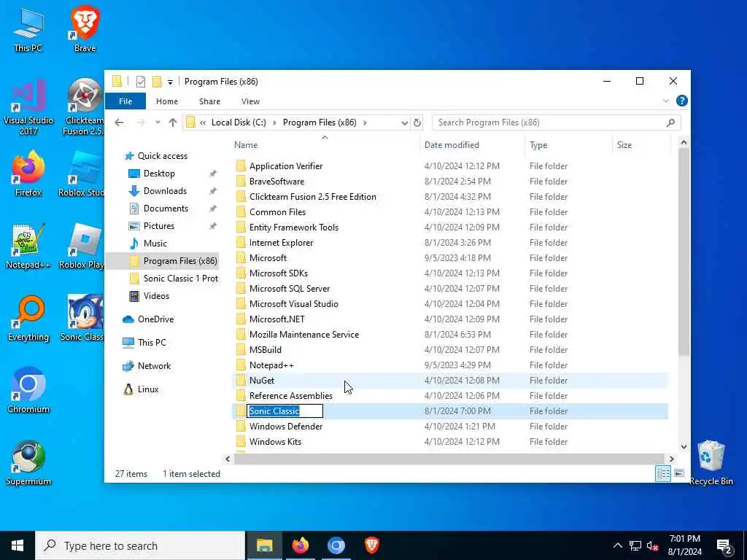This screenshot has height=560, width=747.
Task: Click the New folder icon in title bar
Action: [157, 82]
